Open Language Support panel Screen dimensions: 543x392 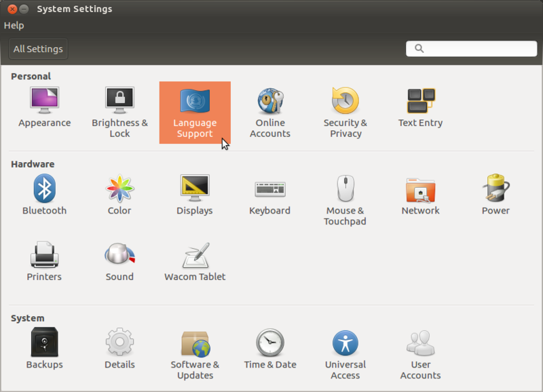click(195, 113)
